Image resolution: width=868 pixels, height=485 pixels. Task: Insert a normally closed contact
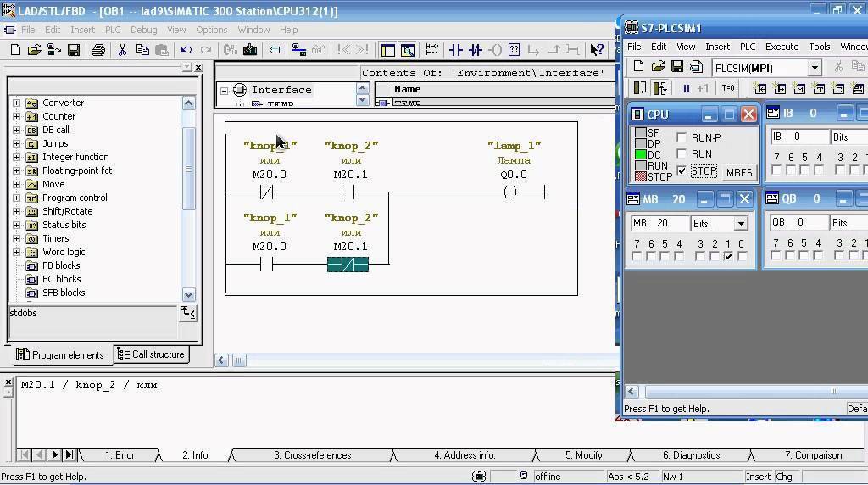point(475,50)
